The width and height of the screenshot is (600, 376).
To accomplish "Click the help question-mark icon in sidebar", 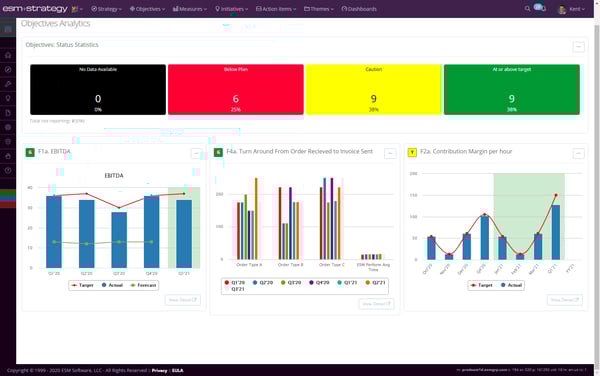I will [8, 170].
